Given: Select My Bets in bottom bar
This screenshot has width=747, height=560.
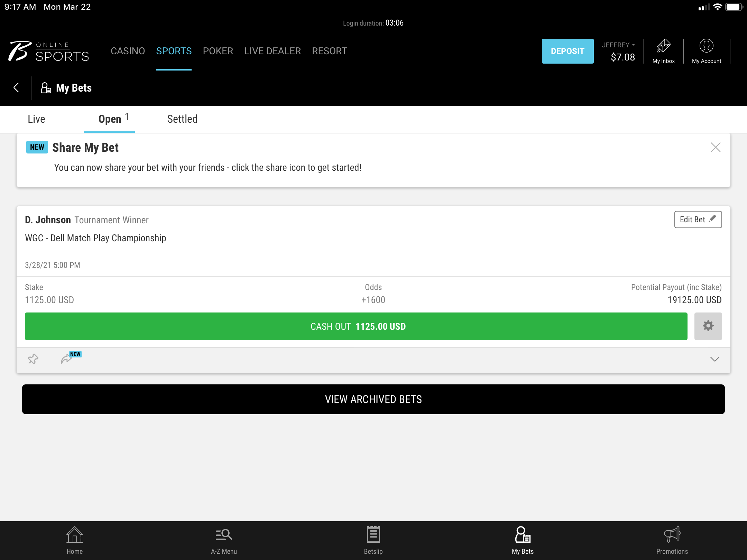Looking at the screenshot, I should tap(523, 540).
